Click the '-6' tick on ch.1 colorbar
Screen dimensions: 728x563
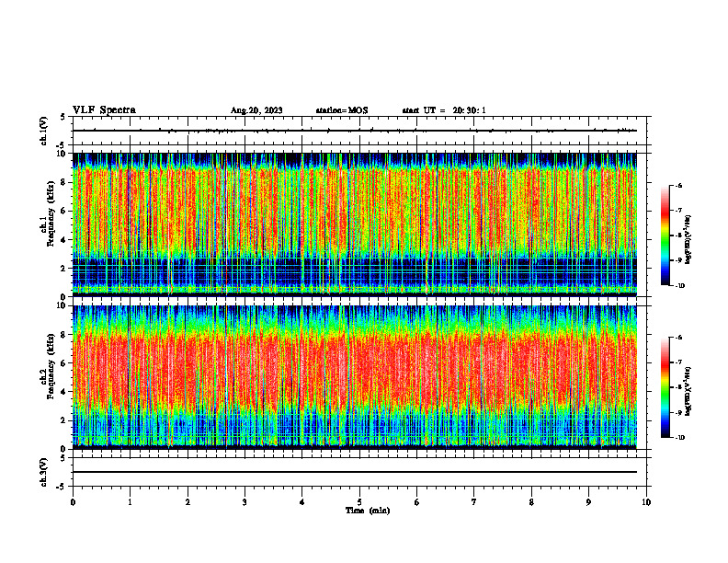coord(678,185)
